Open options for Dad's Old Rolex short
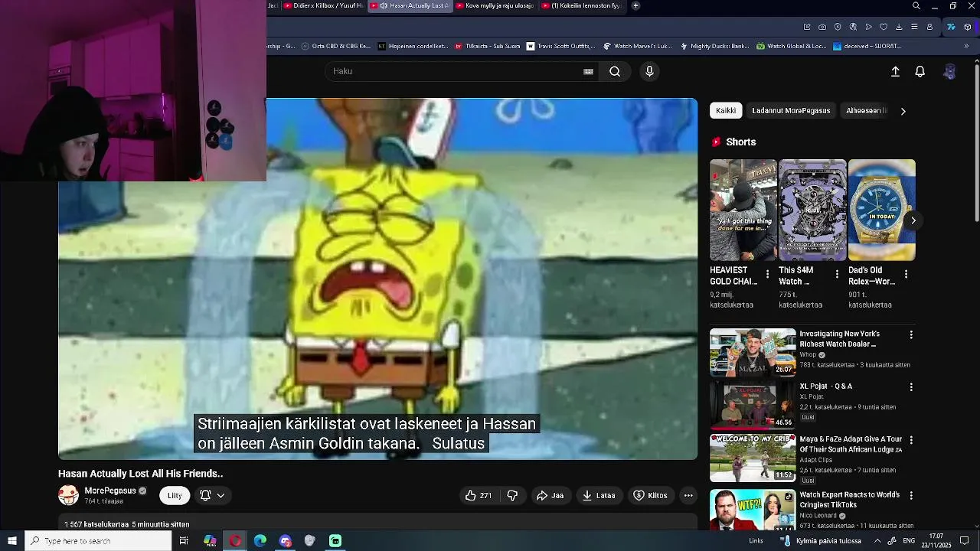 coord(906,274)
